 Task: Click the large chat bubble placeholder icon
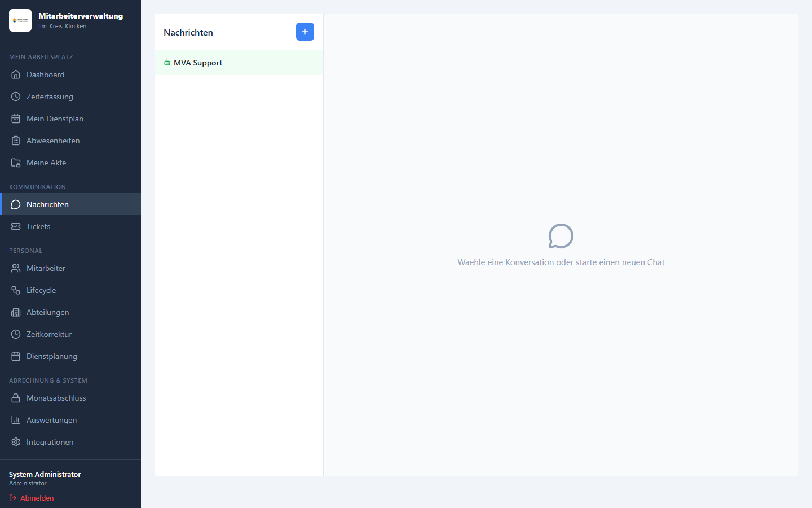pos(561,236)
